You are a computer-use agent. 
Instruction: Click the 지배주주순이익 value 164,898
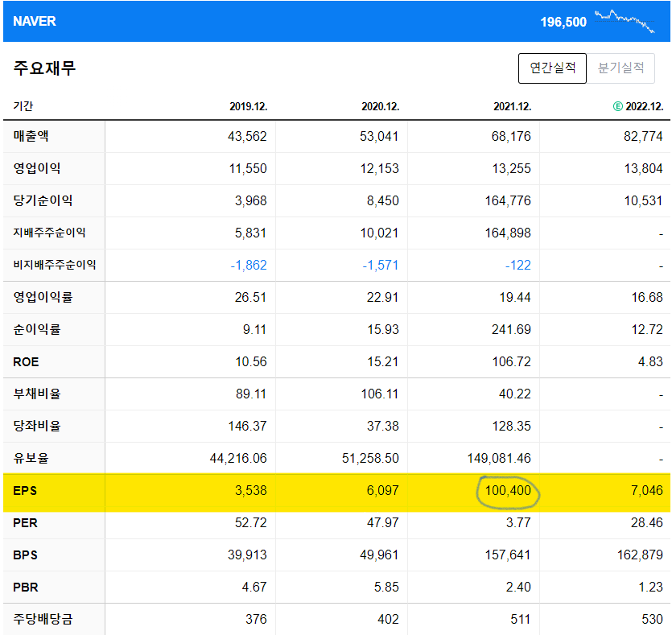(x=508, y=233)
